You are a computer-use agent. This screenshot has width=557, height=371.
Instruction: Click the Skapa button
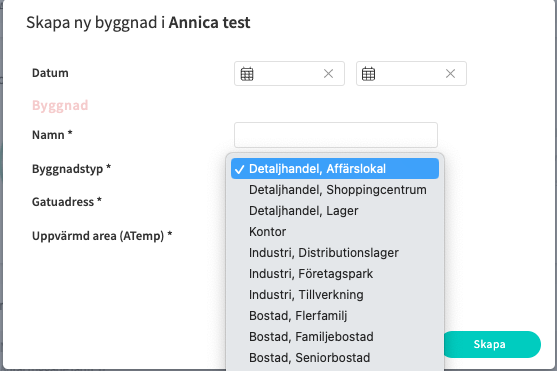[490, 344]
